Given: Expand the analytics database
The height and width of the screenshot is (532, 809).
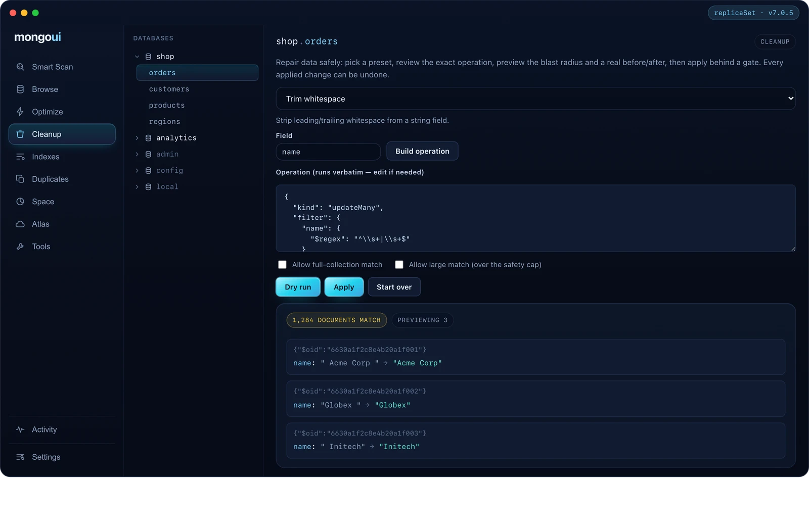Looking at the screenshot, I should point(137,138).
